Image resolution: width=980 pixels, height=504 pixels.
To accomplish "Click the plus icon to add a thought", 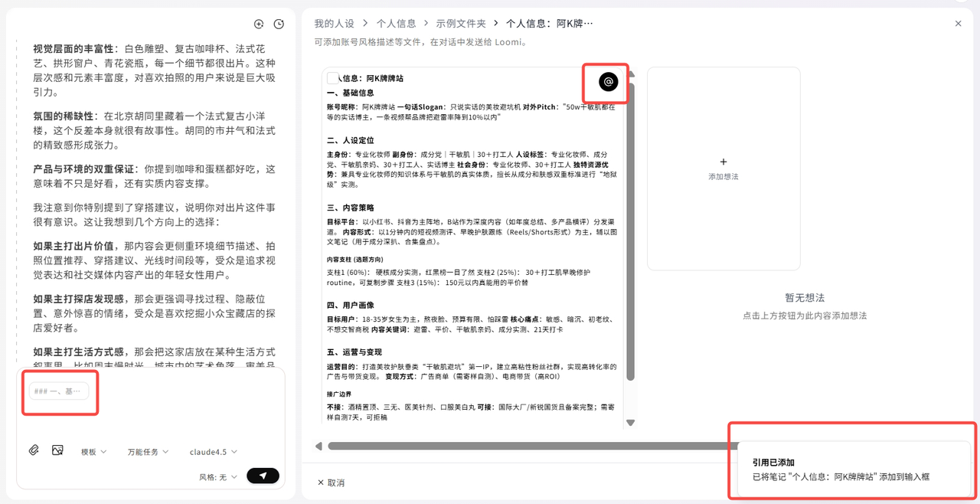I will [x=724, y=162].
